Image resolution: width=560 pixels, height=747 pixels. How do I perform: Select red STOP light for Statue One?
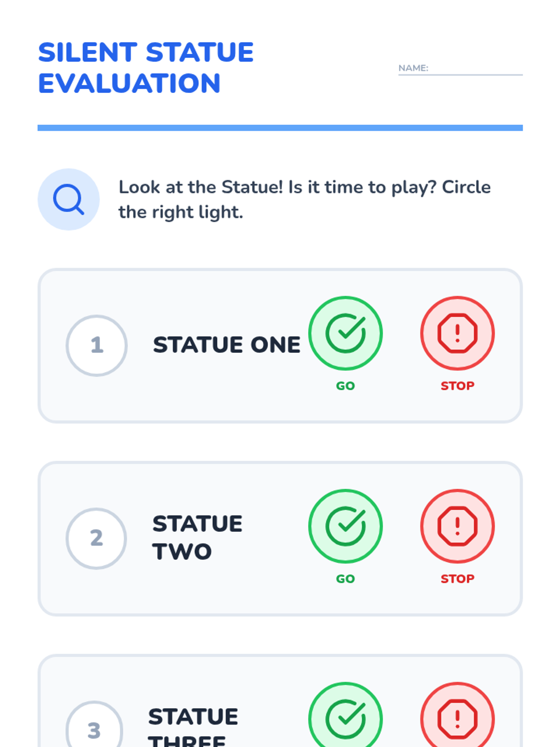(457, 333)
